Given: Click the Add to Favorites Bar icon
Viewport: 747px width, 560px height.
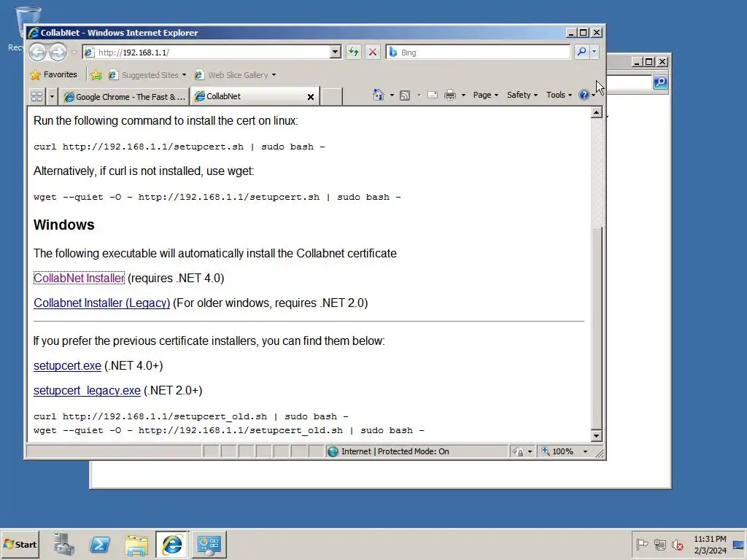Looking at the screenshot, I should click(x=96, y=75).
